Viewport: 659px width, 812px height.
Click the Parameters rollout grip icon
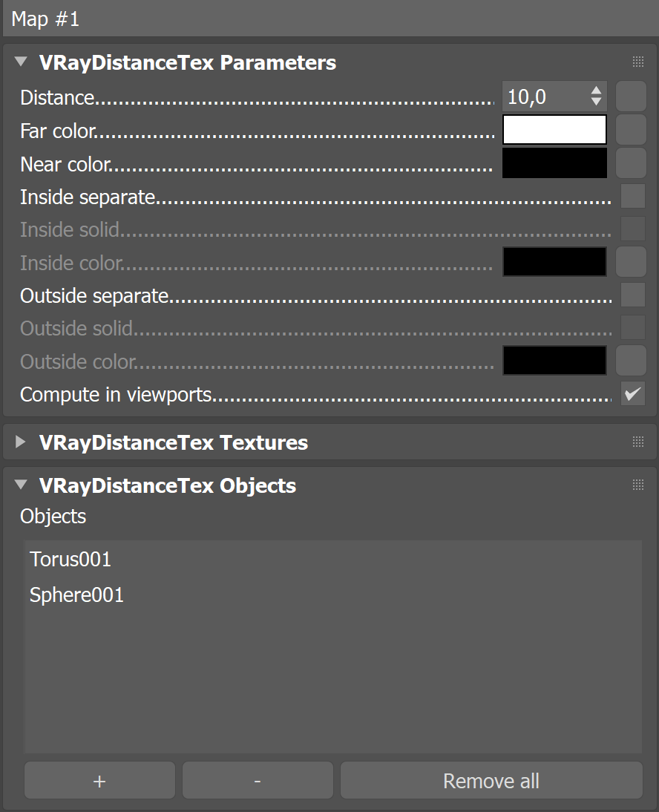tap(637, 62)
